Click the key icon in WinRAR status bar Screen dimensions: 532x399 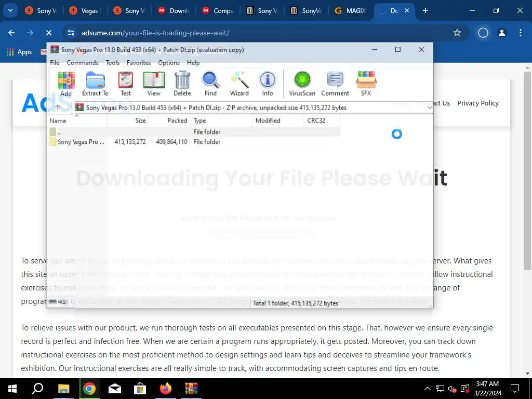click(62, 301)
